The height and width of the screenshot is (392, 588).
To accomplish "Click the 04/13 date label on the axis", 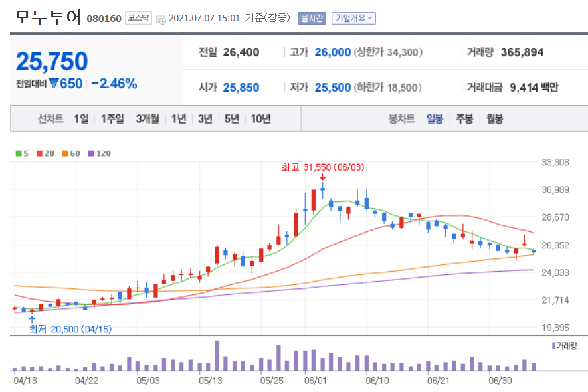I will click(x=25, y=380).
